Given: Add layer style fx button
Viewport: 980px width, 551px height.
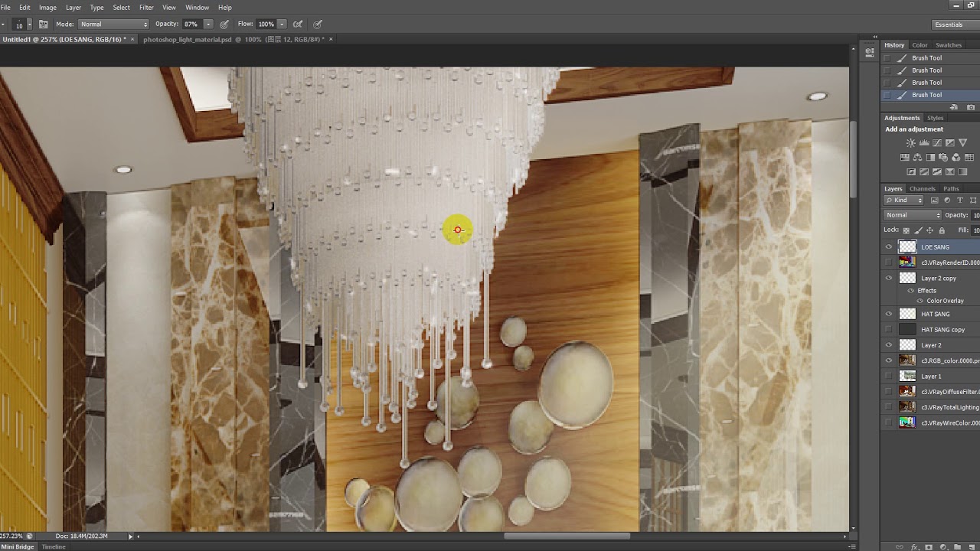Looking at the screenshot, I should pyautogui.click(x=914, y=546).
